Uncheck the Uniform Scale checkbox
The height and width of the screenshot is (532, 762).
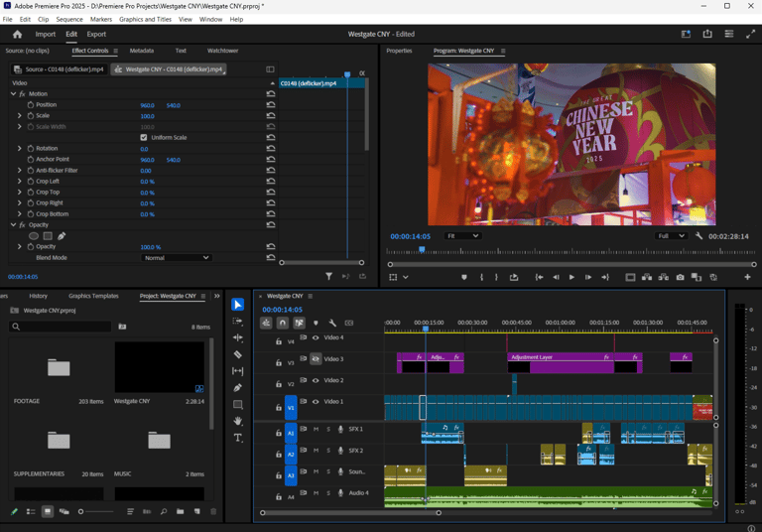point(144,137)
